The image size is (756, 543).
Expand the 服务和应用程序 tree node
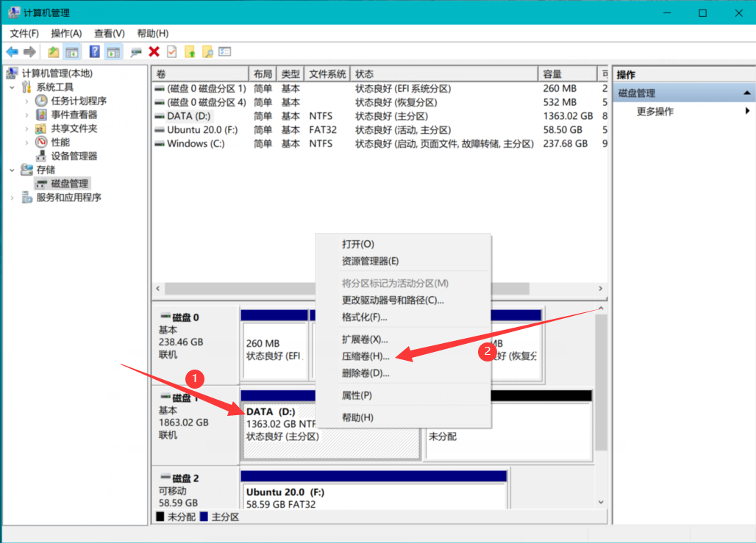12,198
